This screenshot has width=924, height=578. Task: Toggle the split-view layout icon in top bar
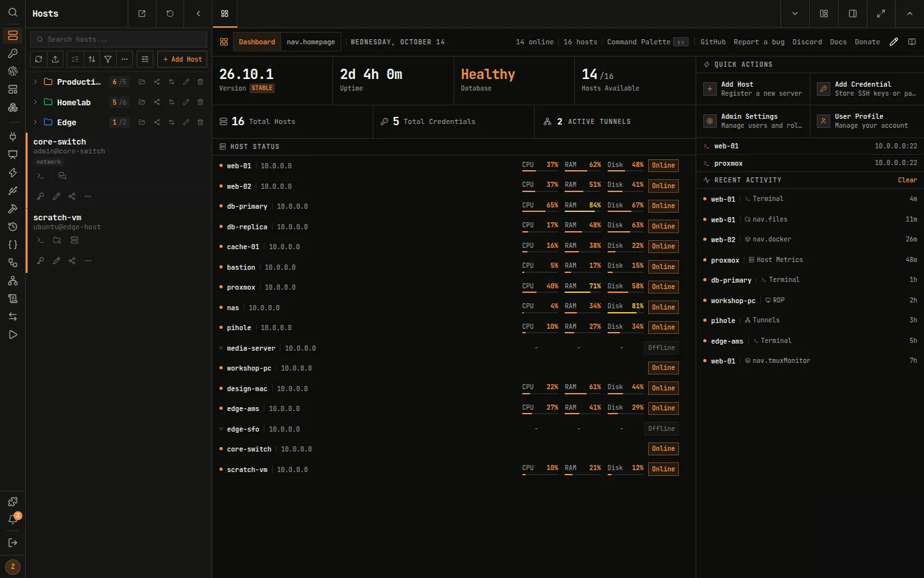[824, 13]
